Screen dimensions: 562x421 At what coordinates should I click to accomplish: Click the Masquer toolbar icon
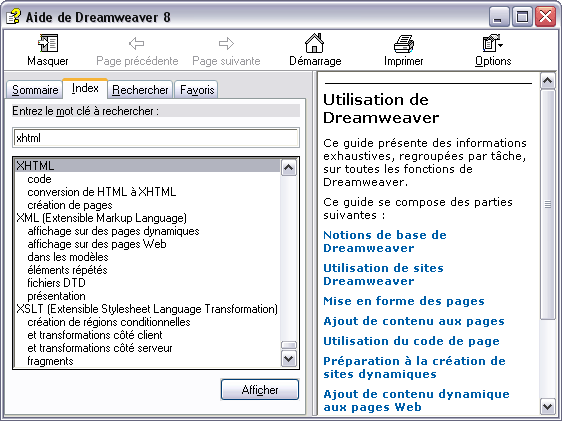coord(48,43)
